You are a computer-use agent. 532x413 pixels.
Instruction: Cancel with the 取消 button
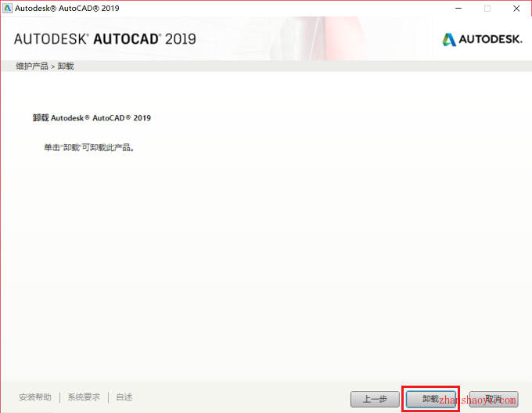[494, 399]
